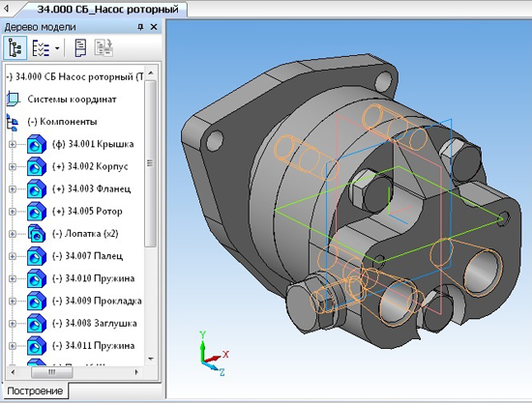This screenshot has width=532, height=404.
Task: Expand the 34.002 Корпус node
Action: pyautogui.click(x=13, y=167)
